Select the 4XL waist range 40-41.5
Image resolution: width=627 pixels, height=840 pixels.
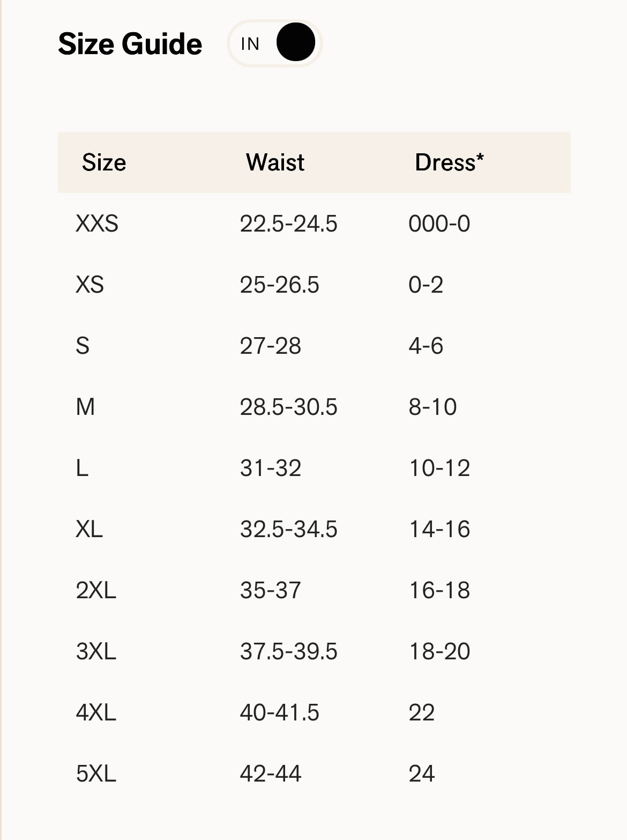(279, 712)
